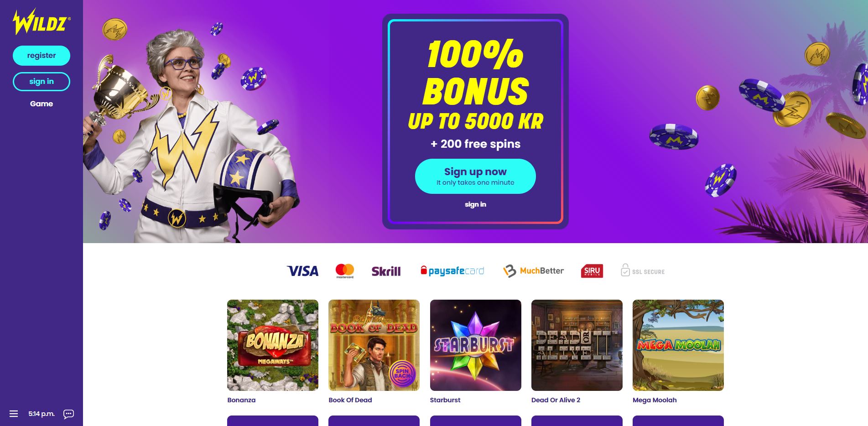
Task: Open the hamburger menu icon
Action: point(14,414)
